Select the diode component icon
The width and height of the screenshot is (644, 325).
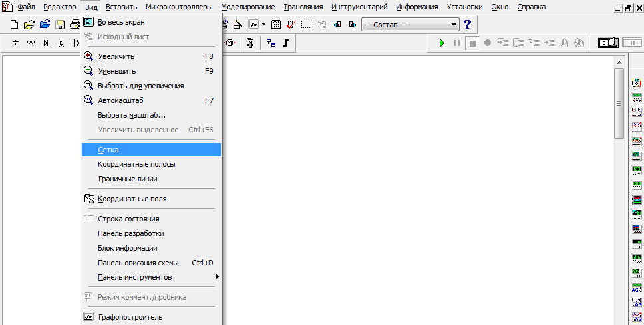pos(45,43)
